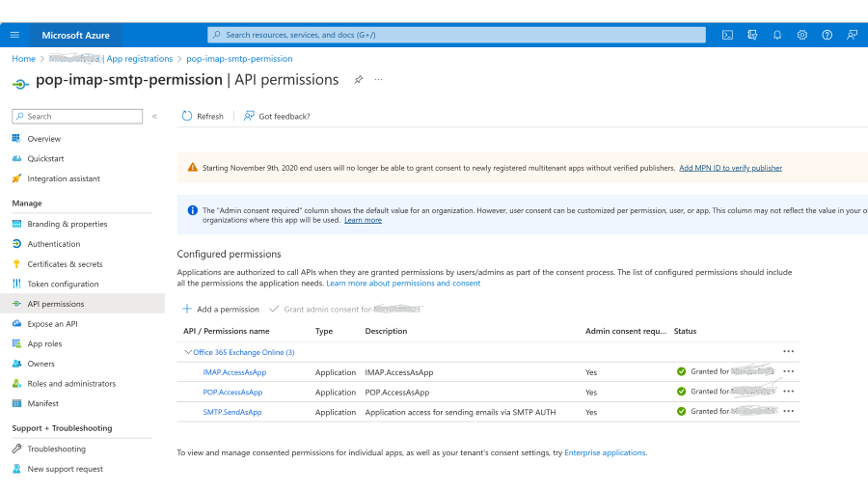
Task: Open the portal settings gear
Action: (802, 35)
